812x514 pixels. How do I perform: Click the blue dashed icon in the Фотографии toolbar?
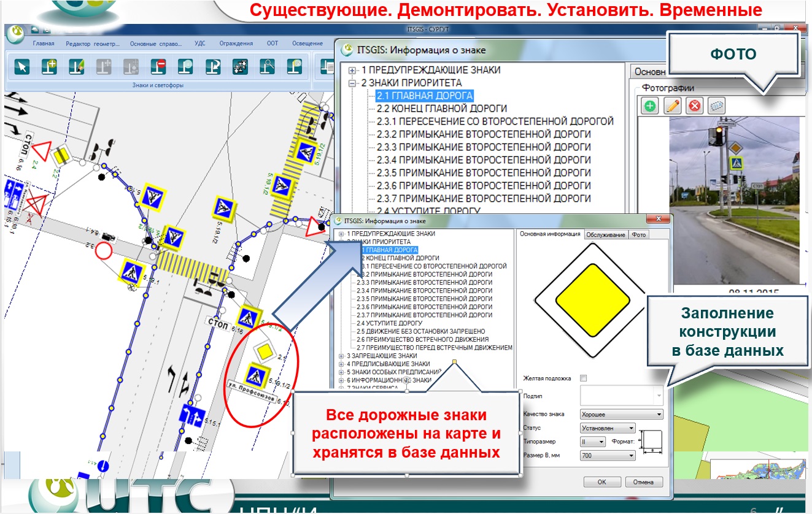click(x=716, y=106)
